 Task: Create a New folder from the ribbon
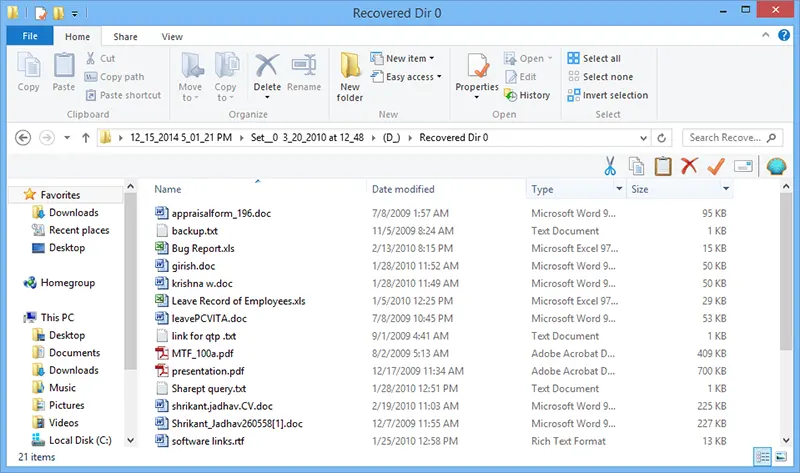click(x=350, y=77)
